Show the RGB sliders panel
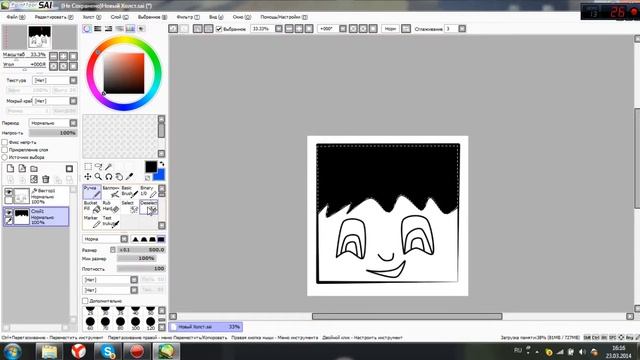 pos(98,29)
